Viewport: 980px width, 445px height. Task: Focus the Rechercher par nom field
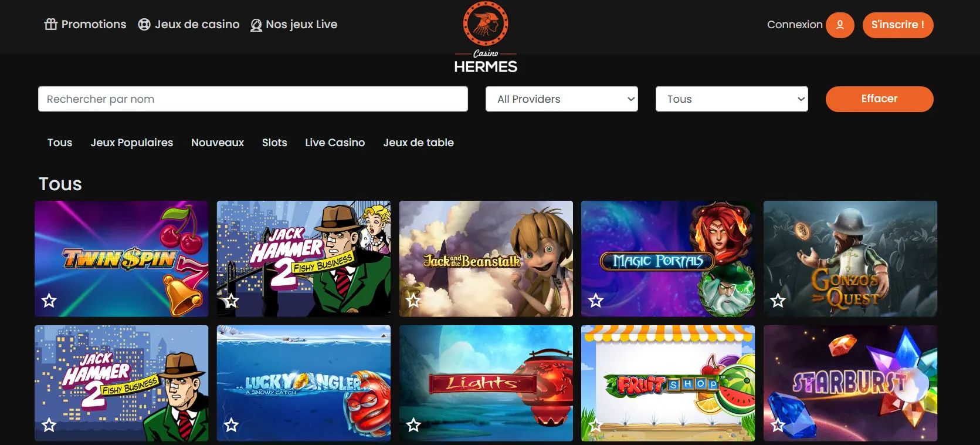(x=253, y=99)
